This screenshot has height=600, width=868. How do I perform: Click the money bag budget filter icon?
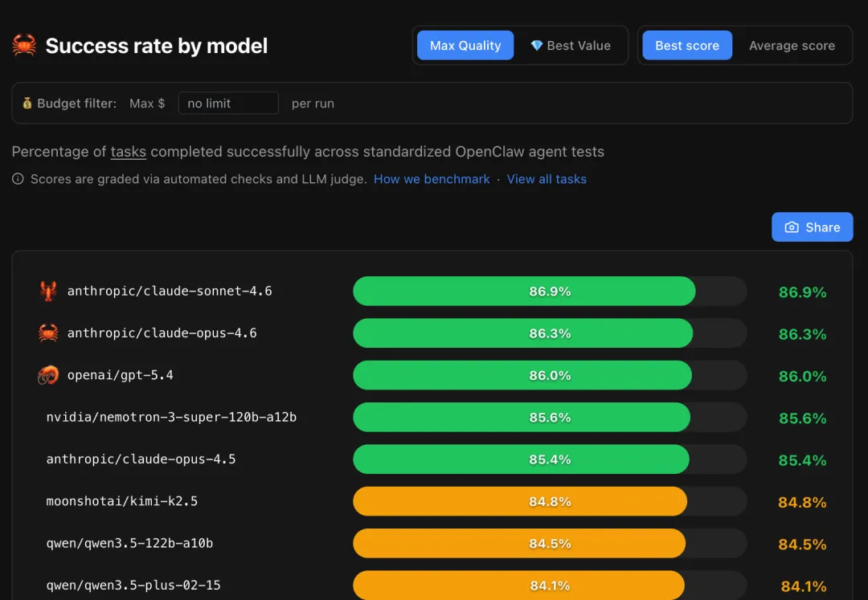27,103
